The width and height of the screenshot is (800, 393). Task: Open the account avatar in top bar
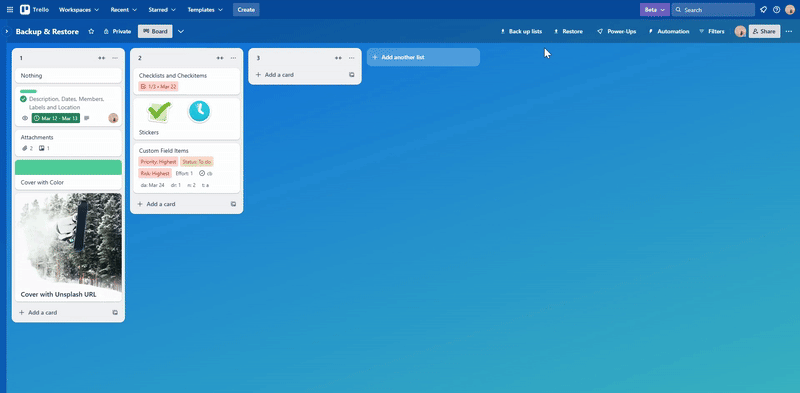click(x=790, y=10)
